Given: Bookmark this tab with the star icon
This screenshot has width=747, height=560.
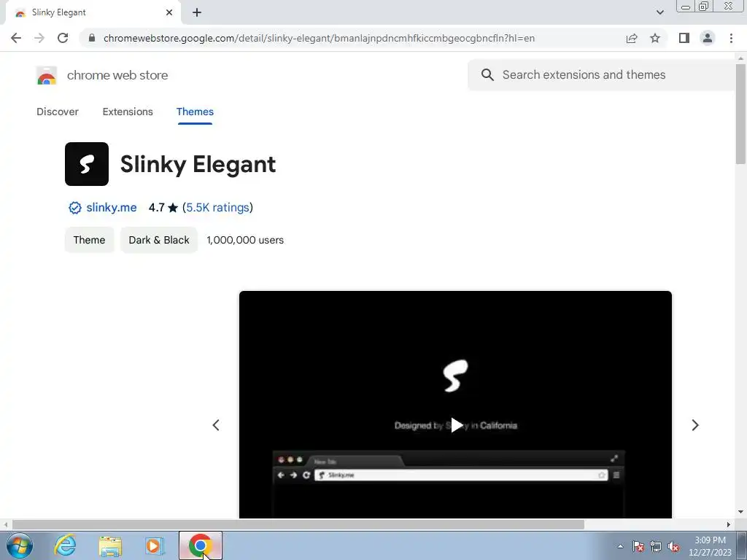Looking at the screenshot, I should point(655,38).
